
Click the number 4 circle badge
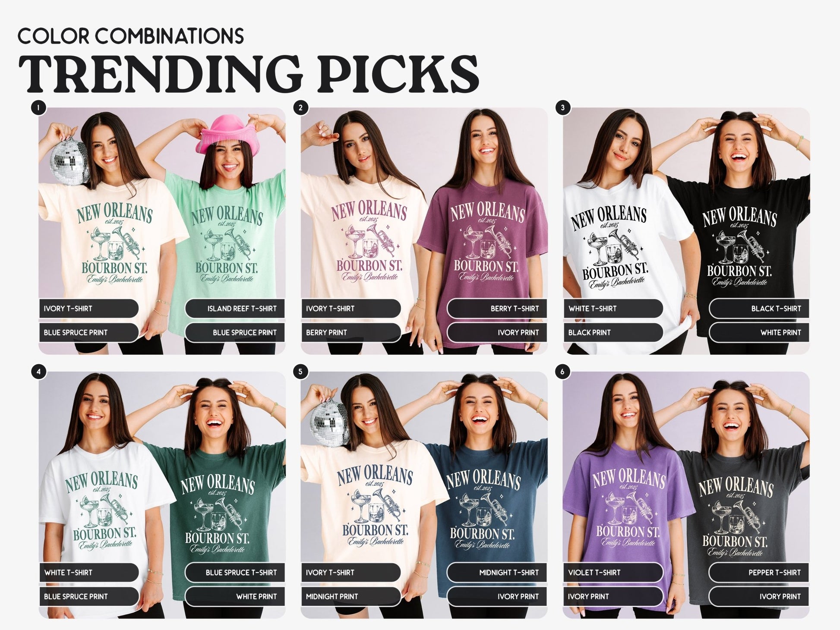click(x=38, y=372)
